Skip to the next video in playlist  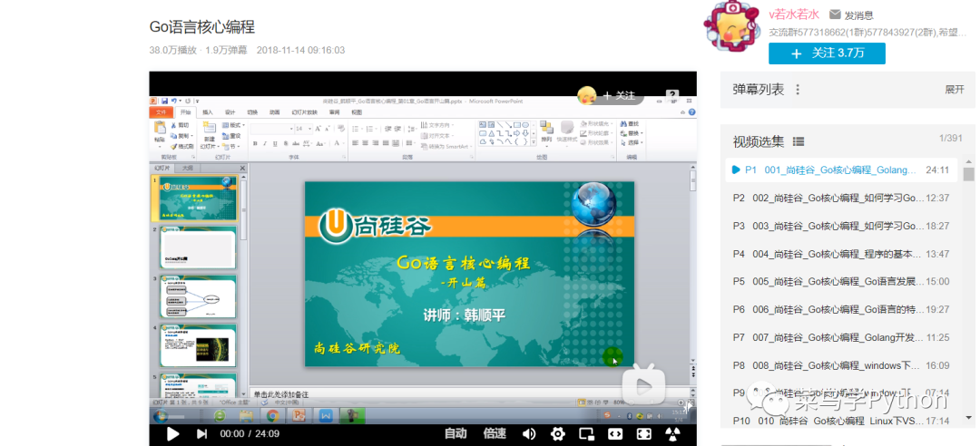coord(201,433)
